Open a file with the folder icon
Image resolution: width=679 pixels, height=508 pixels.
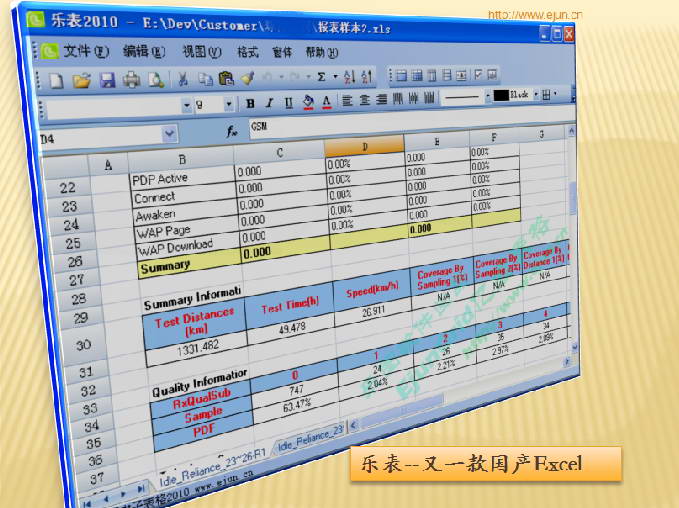click(81, 81)
